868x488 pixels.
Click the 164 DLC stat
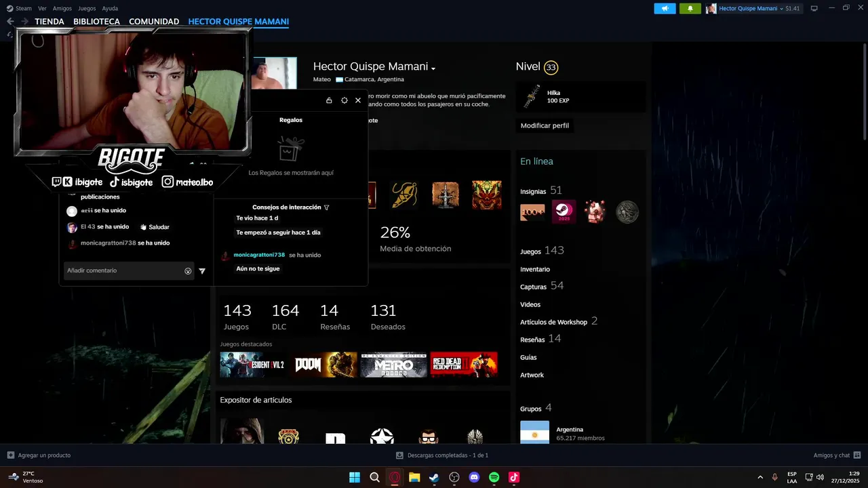click(x=285, y=317)
